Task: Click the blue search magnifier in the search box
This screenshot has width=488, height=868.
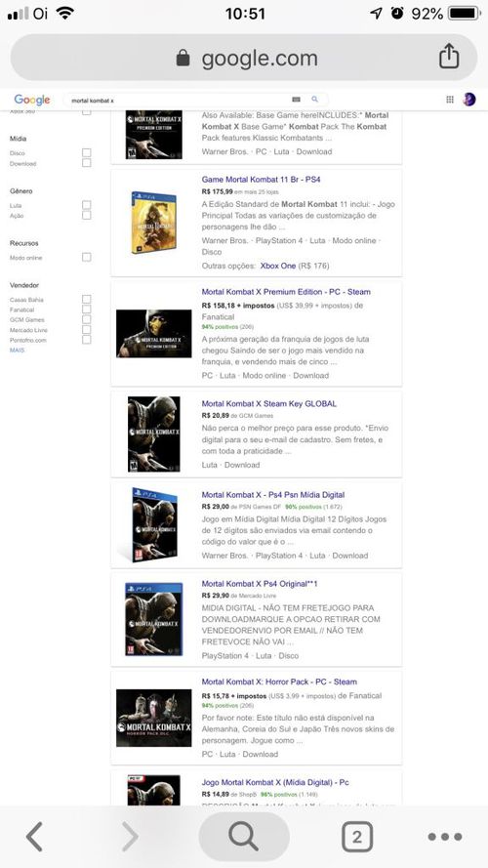Action: pyautogui.click(x=315, y=100)
